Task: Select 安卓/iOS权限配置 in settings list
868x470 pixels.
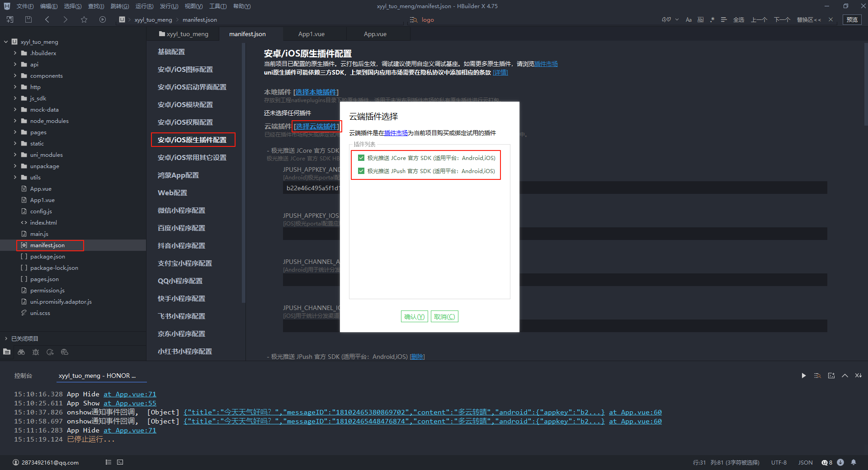Action: click(x=185, y=122)
